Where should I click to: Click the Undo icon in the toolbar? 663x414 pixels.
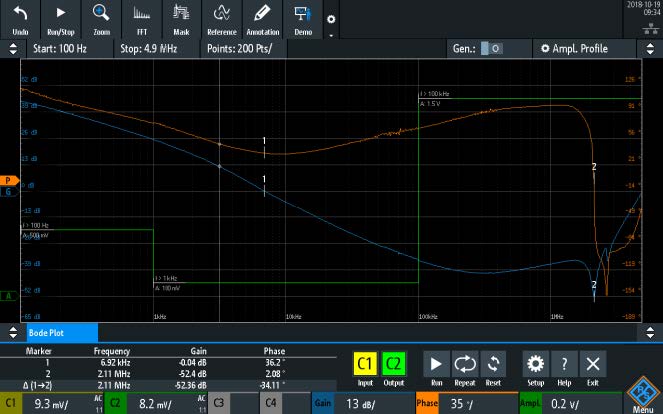coord(21,18)
